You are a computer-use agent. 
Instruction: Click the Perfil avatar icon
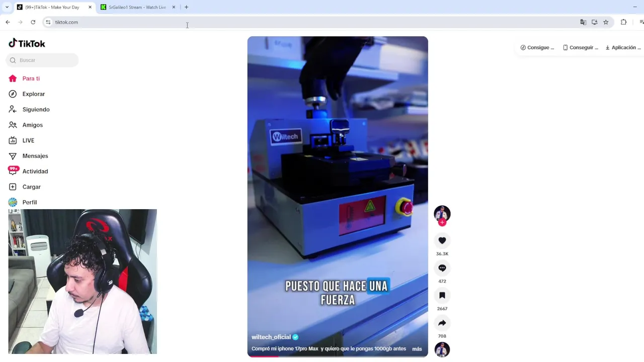point(13,202)
